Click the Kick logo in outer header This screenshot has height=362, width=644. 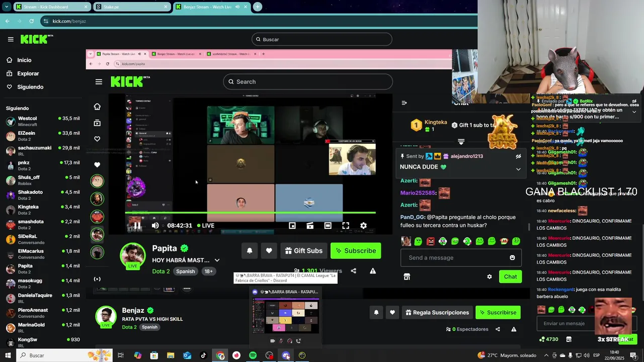(x=37, y=39)
